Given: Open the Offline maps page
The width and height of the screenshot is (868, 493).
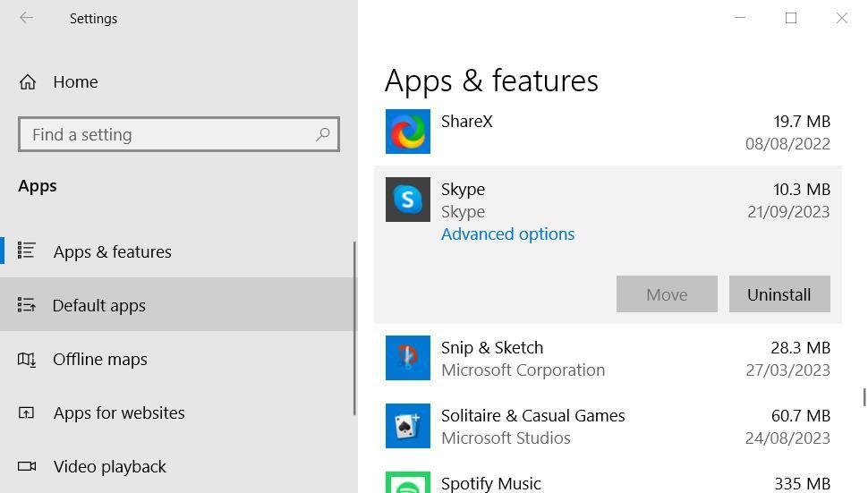Looking at the screenshot, I should [x=177, y=359].
